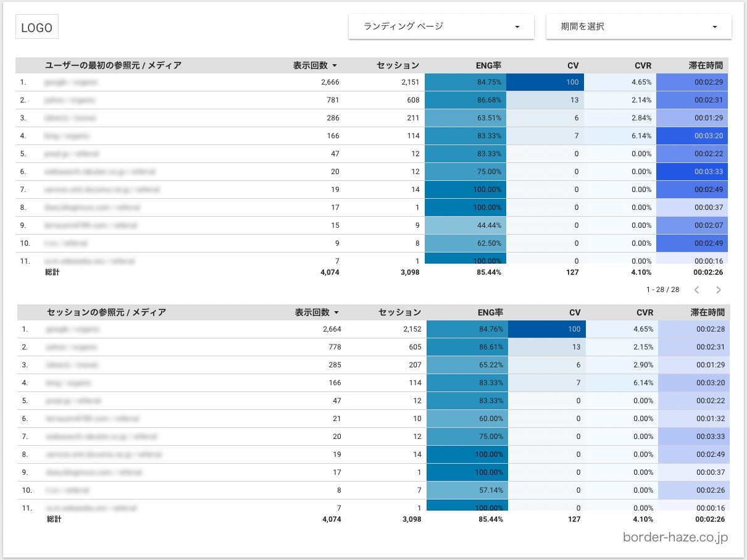This screenshot has height=560, width=747.
Task: Select the 2.15% CVR cell
Action: [x=622, y=347]
